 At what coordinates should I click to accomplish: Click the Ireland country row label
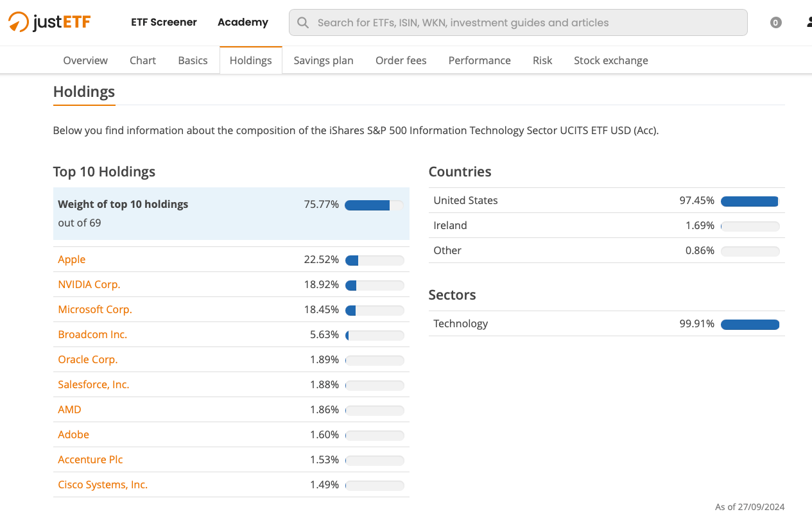(x=450, y=225)
